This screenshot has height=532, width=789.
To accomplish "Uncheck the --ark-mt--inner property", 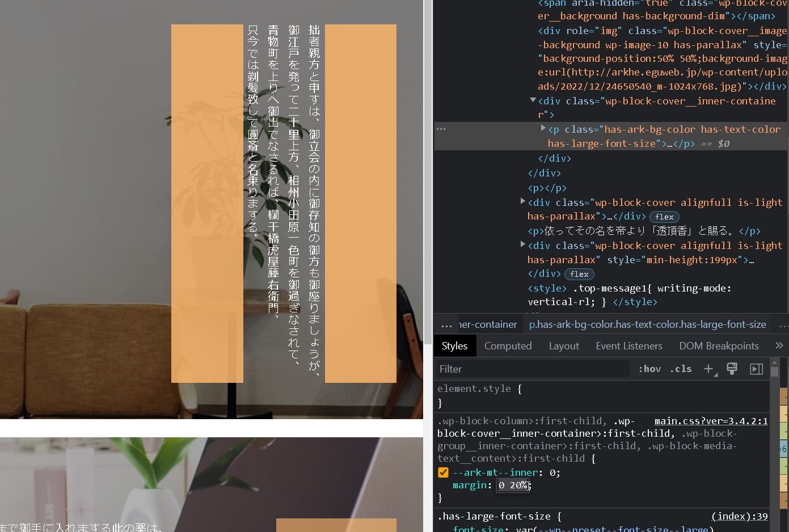I will click(x=443, y=472).
